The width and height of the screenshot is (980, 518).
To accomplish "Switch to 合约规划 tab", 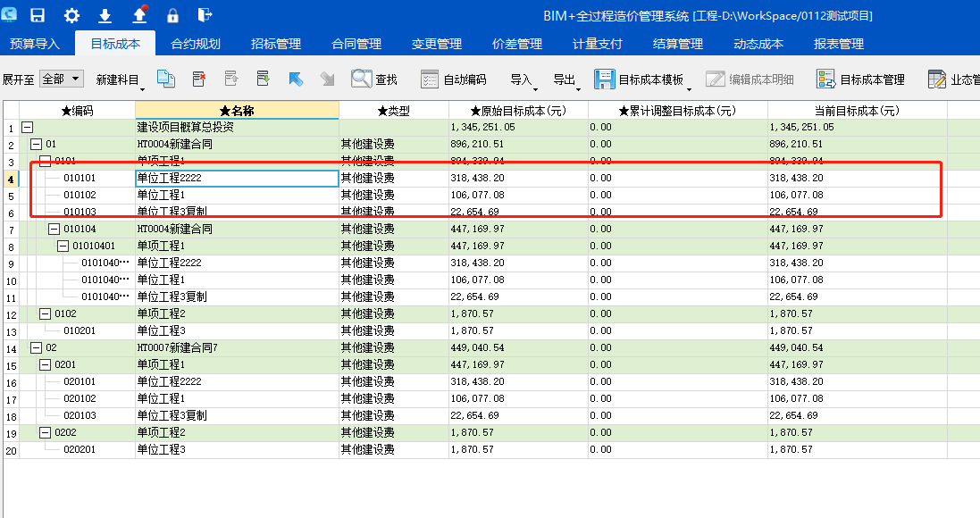I will [196, 44].
